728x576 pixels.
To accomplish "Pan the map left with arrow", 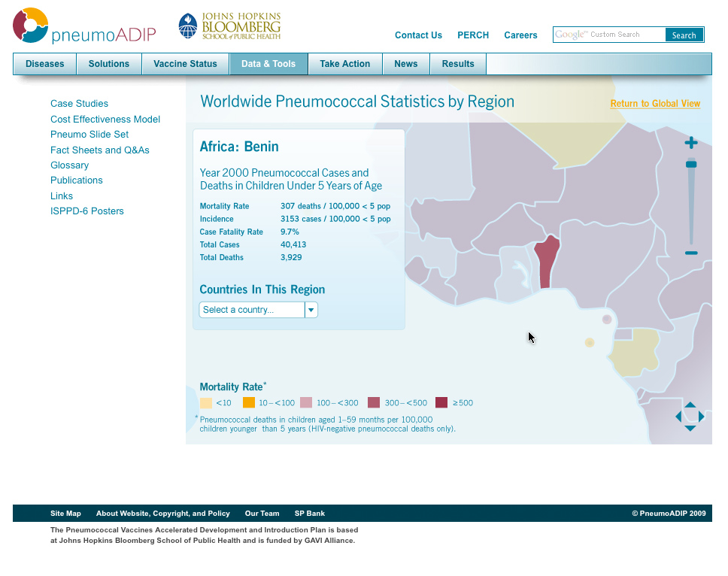I will pyautogui.click(x=678, y=417).
